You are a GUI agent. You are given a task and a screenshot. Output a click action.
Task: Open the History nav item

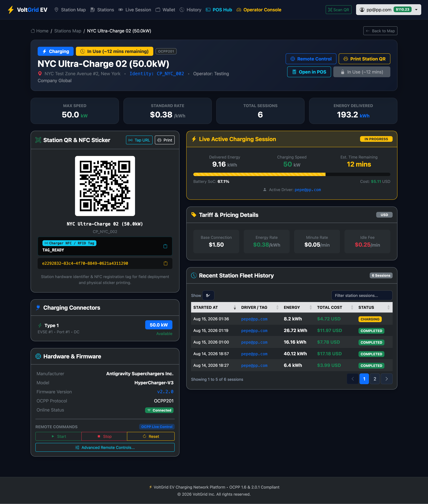click(191, 10)
